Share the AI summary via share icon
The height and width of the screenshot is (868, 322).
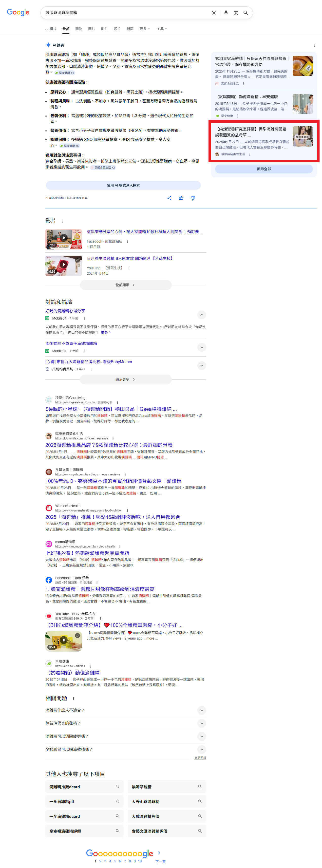pos(169,198)
